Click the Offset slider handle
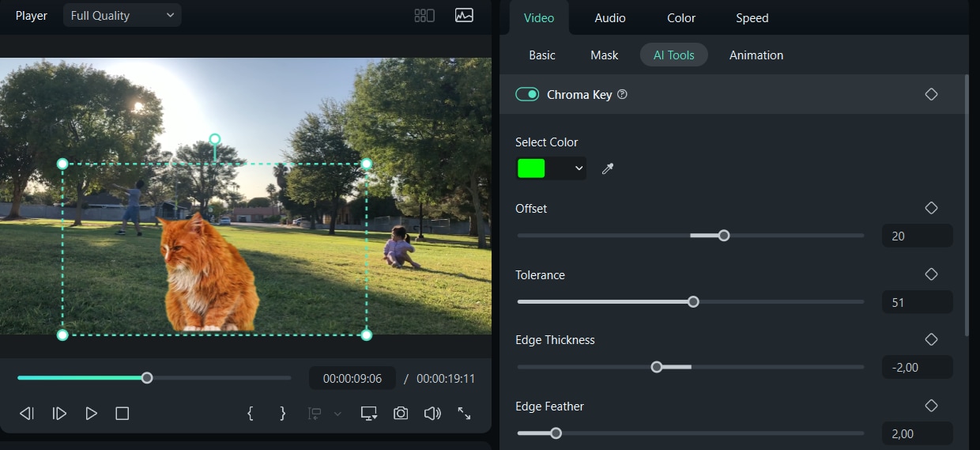 coord(723,236)
